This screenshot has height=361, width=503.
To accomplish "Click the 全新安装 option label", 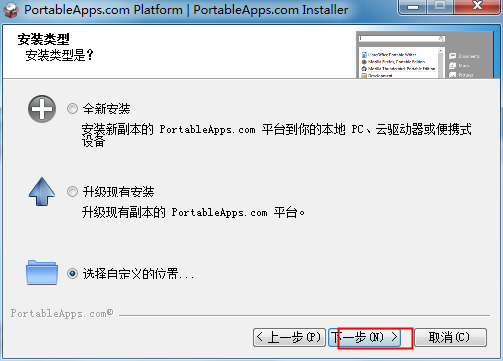I will 106,109.
